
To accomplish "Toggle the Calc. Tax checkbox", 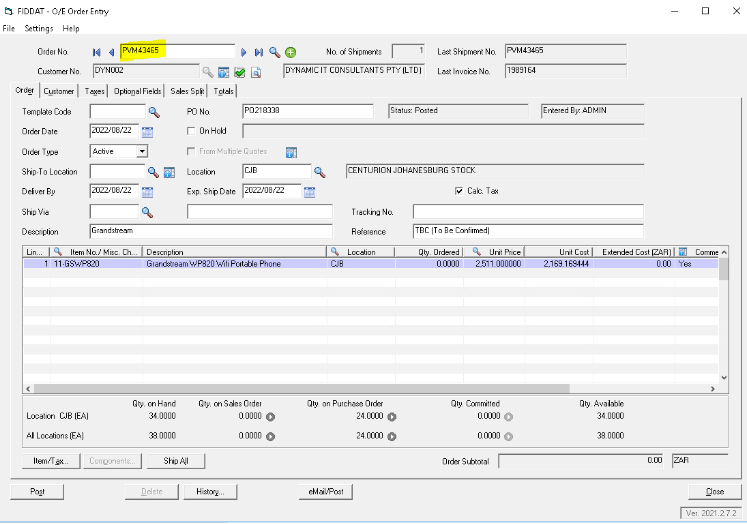I will click(x=459, y=191).
